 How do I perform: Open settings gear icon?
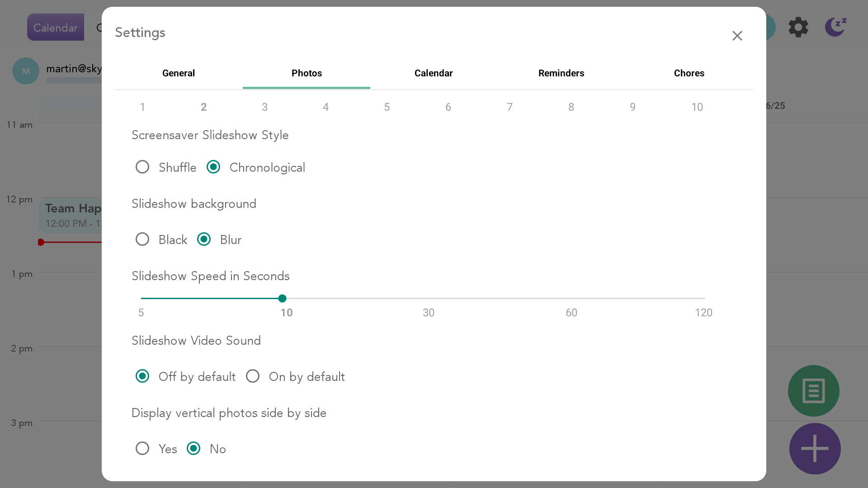pyautogui.click(x=798, y=27)
